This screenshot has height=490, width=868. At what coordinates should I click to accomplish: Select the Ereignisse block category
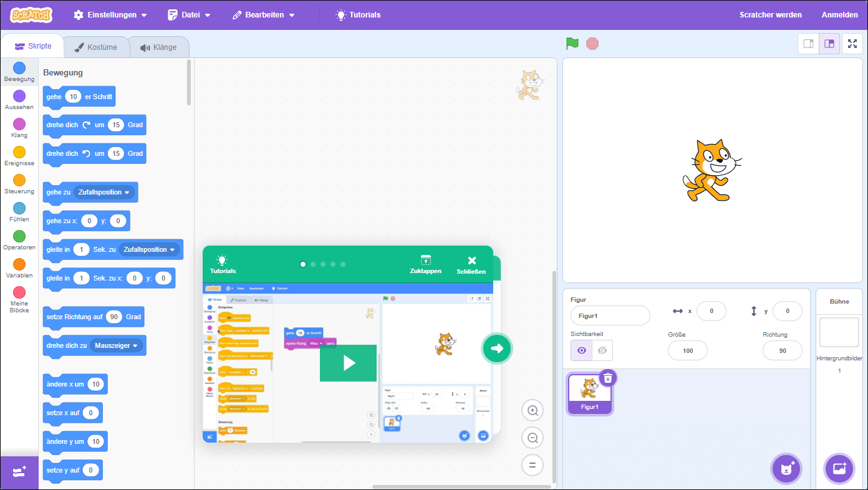(x=19, y=156)
